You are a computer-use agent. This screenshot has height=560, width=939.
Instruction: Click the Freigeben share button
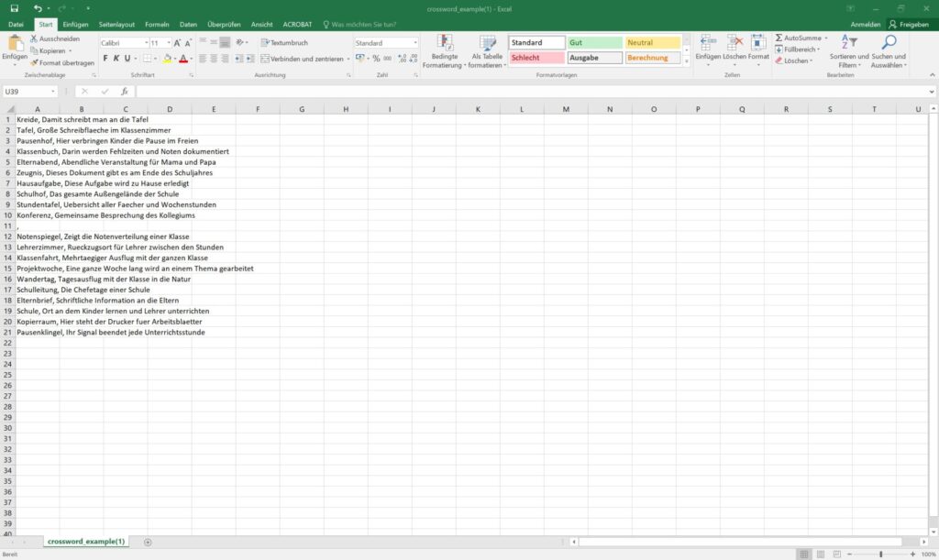[909, 25]
